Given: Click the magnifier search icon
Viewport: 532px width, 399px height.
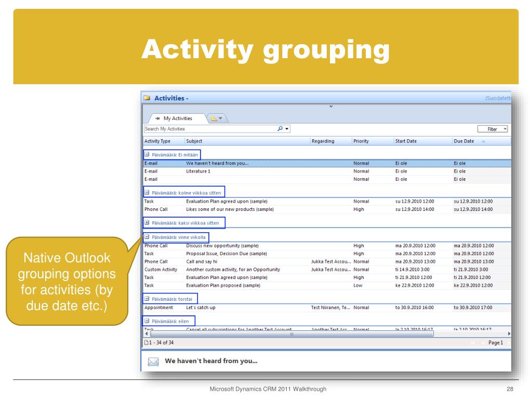Looking at the screenshot, I should 280,129.
